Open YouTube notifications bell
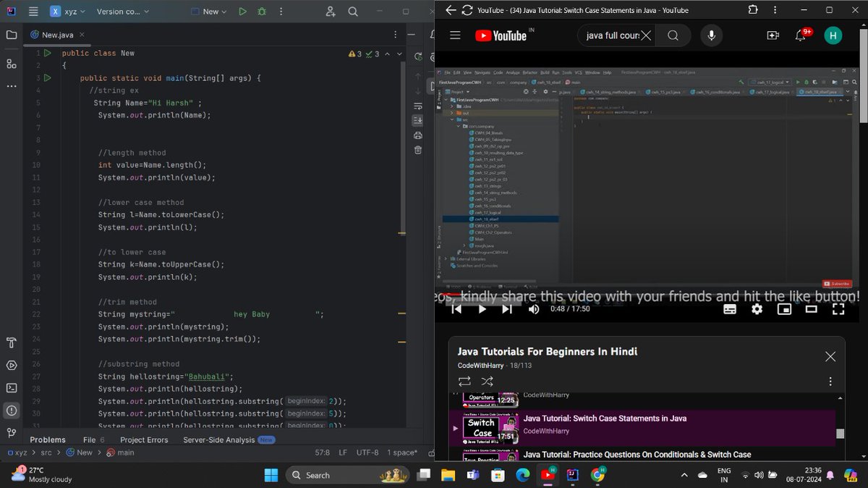Image resolution: width=868 pixels, height=488 pixels. pos(801,35)
